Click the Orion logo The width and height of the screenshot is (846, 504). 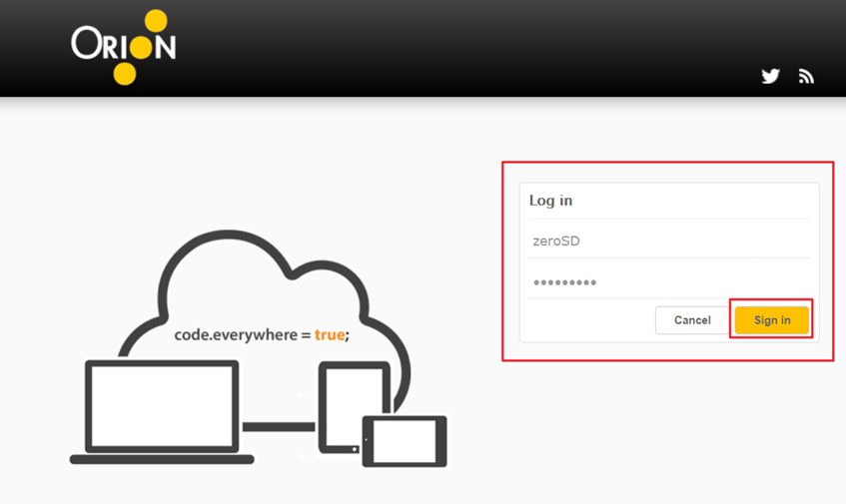124,47
